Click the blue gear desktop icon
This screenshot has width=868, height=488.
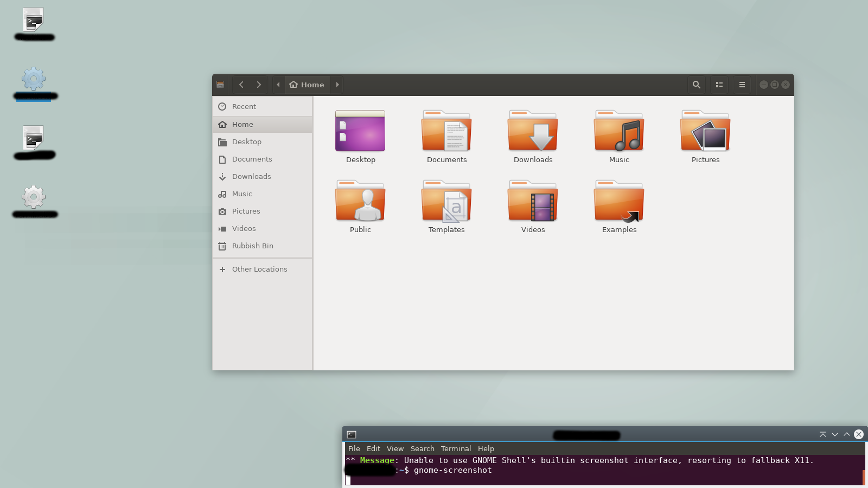point(34,79)
